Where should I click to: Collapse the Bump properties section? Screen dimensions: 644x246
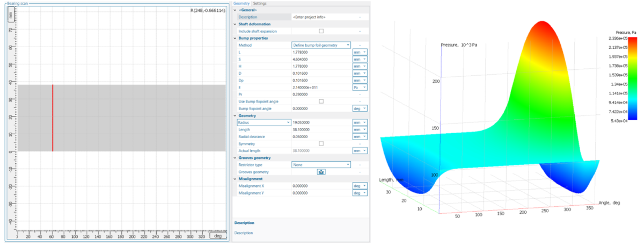coord(235,38)
